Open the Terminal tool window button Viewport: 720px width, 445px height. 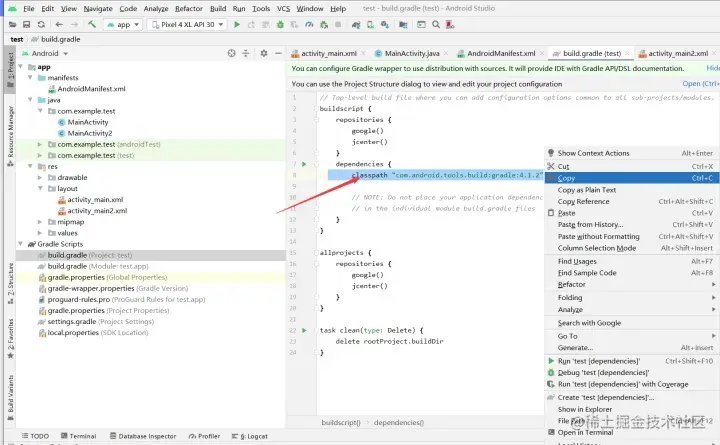[x=79, y=436]
